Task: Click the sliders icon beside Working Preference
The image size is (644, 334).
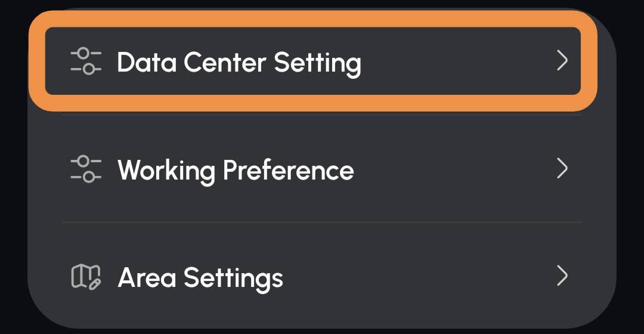Action: pyautogui.click(x=86, y=169)
